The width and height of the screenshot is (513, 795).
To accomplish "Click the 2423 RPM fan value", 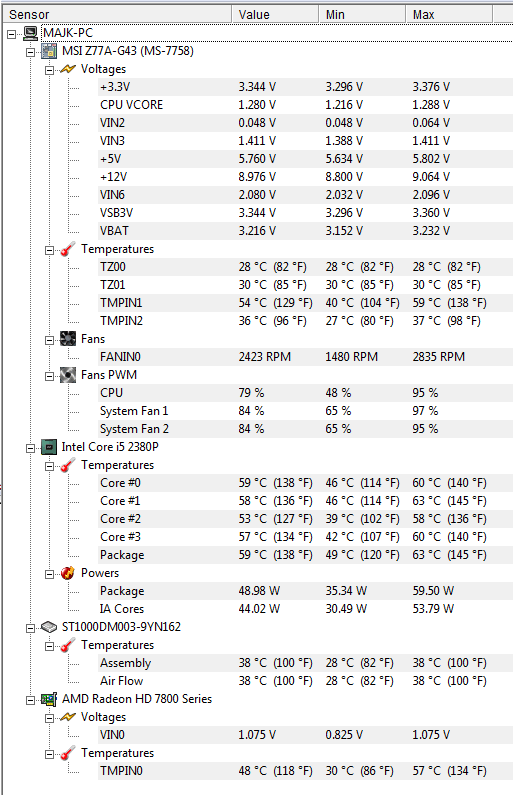I will click(x=265, y=357).
